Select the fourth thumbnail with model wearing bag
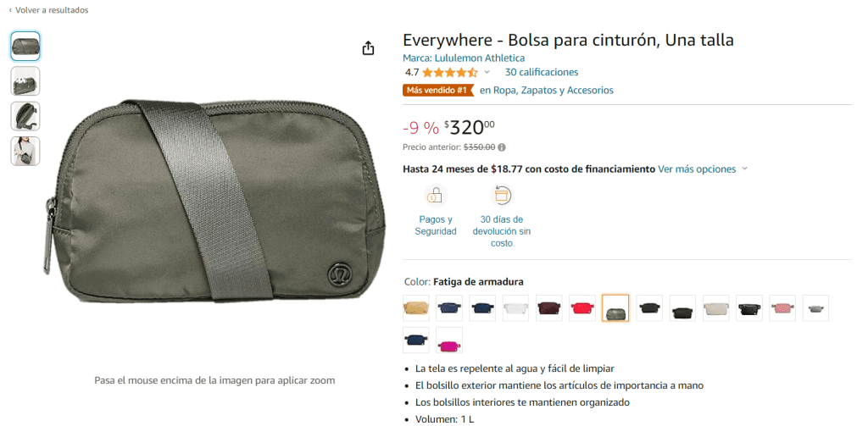This screenshot has width=868, height=426. tap(25, 151)
